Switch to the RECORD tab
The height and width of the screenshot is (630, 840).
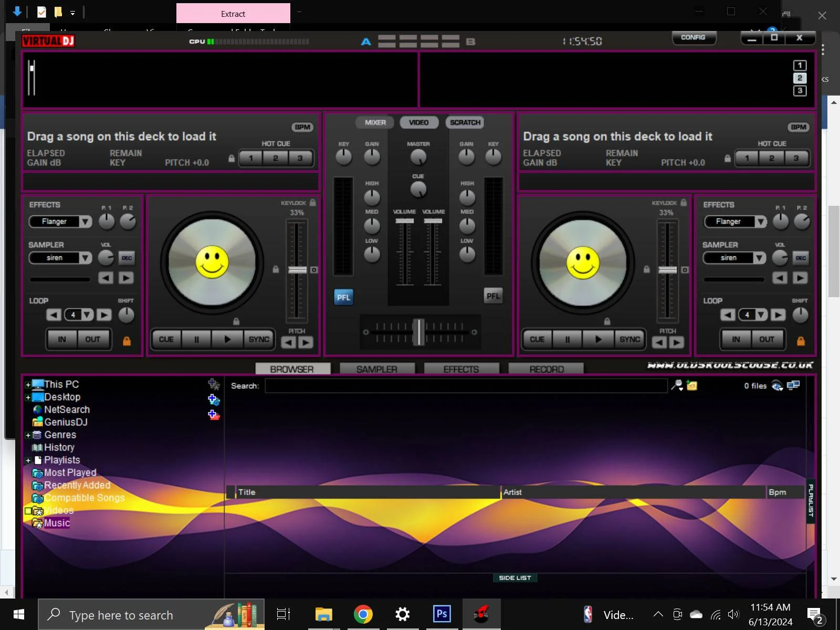pos(546,369)
